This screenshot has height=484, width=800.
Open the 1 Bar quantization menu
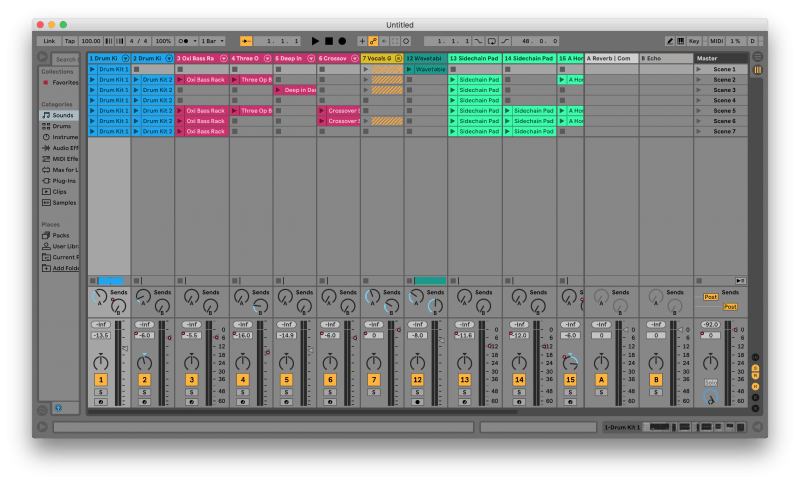click(x=212, y=41)
